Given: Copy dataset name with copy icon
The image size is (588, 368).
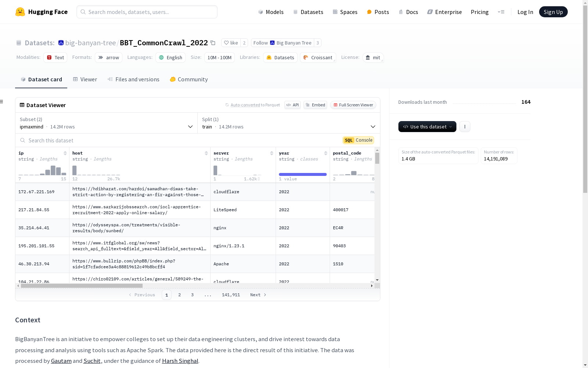Looking at the screenshot, I should pos(213,43).
